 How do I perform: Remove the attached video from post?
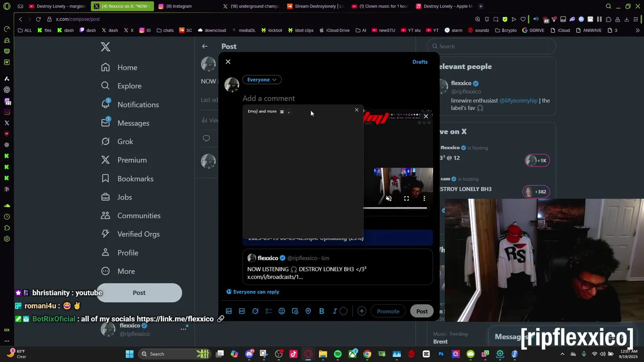(x=426, y=116)
